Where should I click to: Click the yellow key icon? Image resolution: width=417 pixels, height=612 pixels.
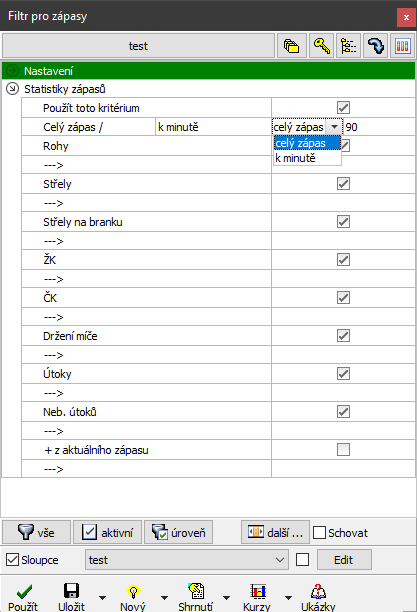pos(321,46)
